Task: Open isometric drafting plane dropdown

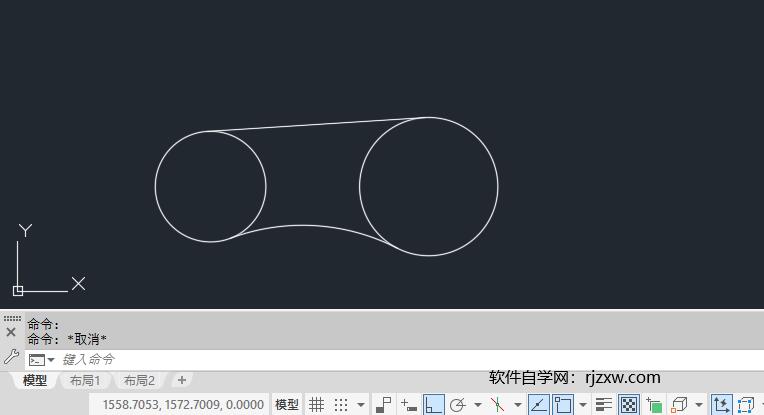Action: [517, 405]
